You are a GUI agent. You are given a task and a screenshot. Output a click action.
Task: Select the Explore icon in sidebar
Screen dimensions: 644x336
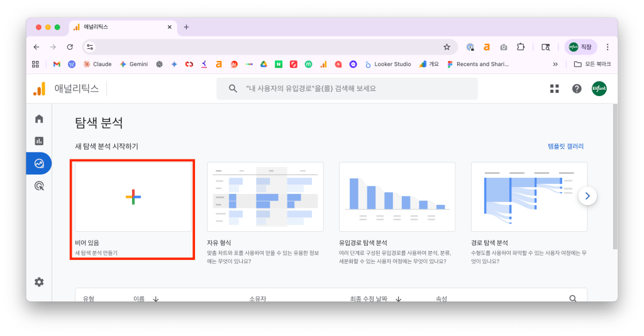39,163
